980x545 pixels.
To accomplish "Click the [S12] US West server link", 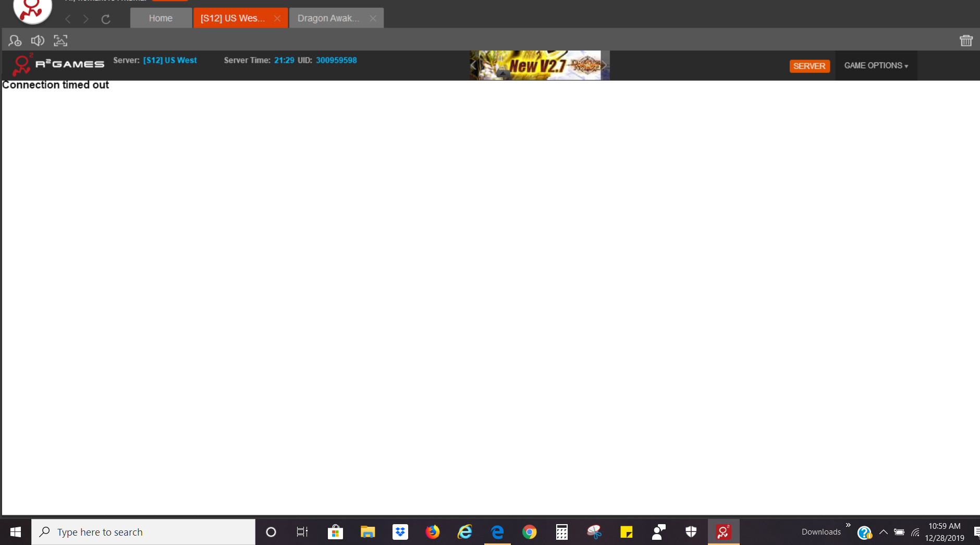I will [x=170, y=60].
